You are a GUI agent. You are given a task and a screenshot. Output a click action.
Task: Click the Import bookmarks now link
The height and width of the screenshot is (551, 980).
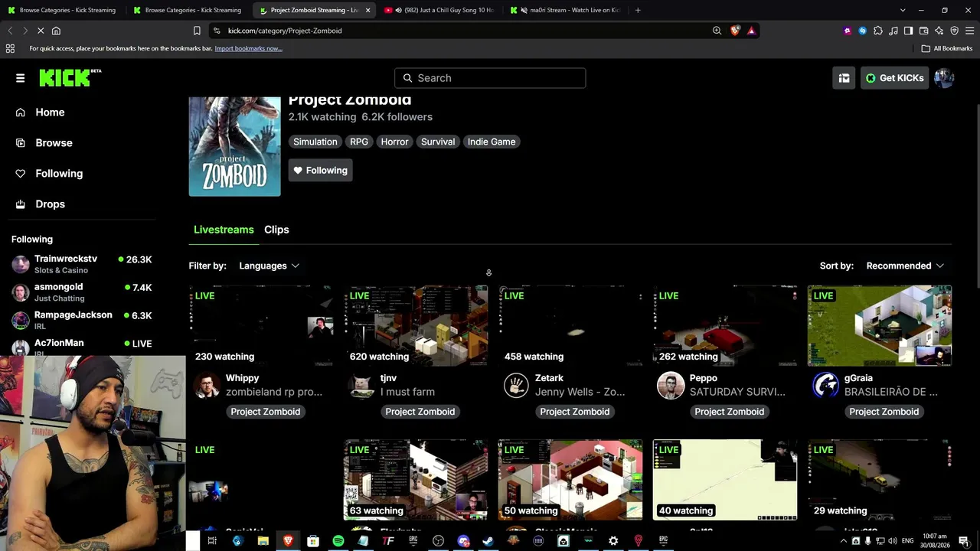248,48
